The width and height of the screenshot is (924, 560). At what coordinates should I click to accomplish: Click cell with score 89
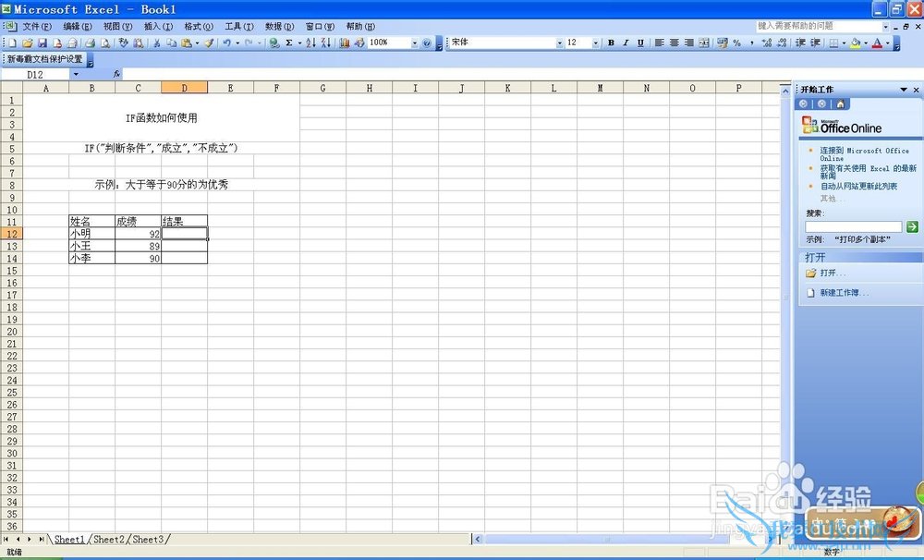pos(138,247)
